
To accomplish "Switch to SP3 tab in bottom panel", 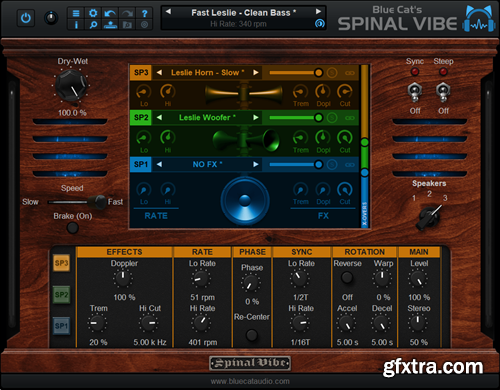I will tap(61, 263).
